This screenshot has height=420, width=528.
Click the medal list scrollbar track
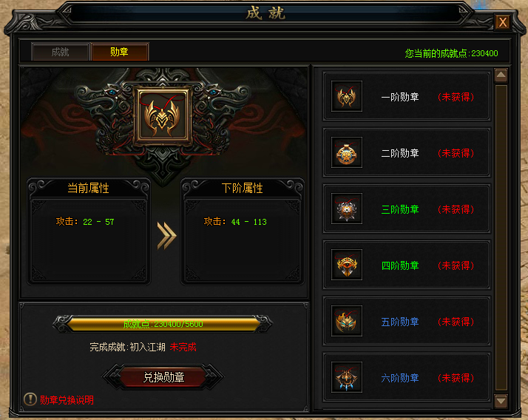501,238
